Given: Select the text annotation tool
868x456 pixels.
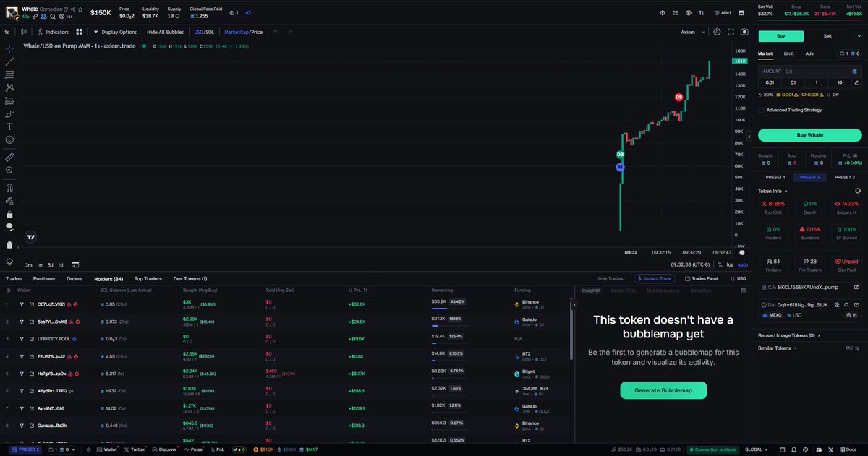Looking at the screenshot, I should (9, 126).
